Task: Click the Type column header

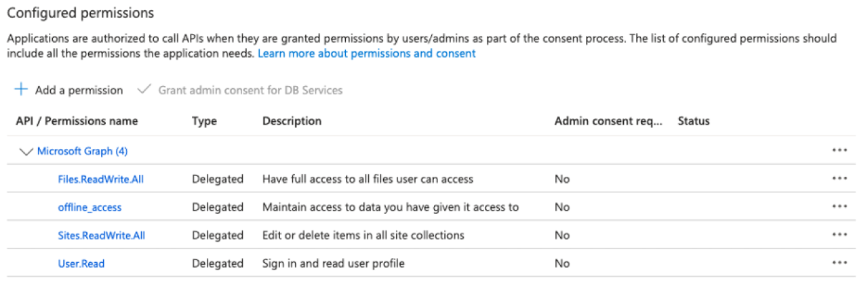Action: tap(204, 121)
